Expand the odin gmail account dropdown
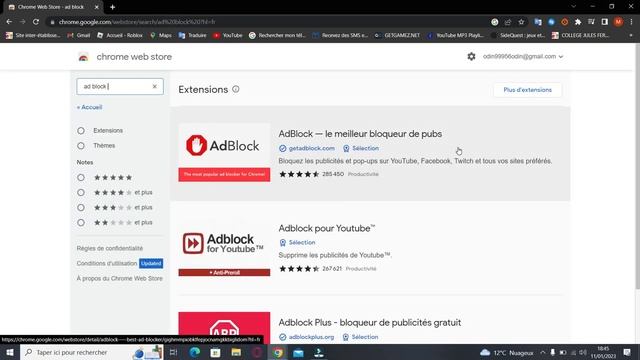640x360 pixels. click(x=523, y=56)
